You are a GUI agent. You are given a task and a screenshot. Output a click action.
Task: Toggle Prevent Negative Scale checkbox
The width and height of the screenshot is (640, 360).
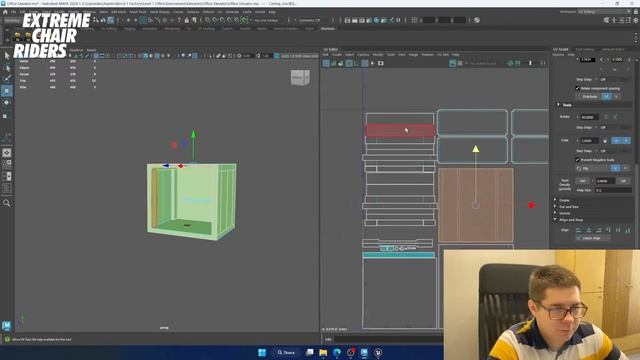click(x=578, y=160)
